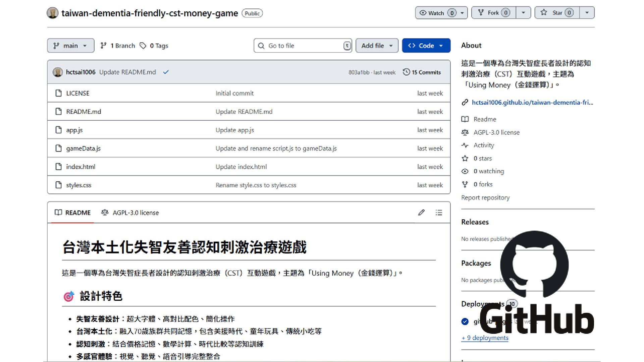Open the Initial commit message link
This screenshot has height=362, width=644.
234,93
